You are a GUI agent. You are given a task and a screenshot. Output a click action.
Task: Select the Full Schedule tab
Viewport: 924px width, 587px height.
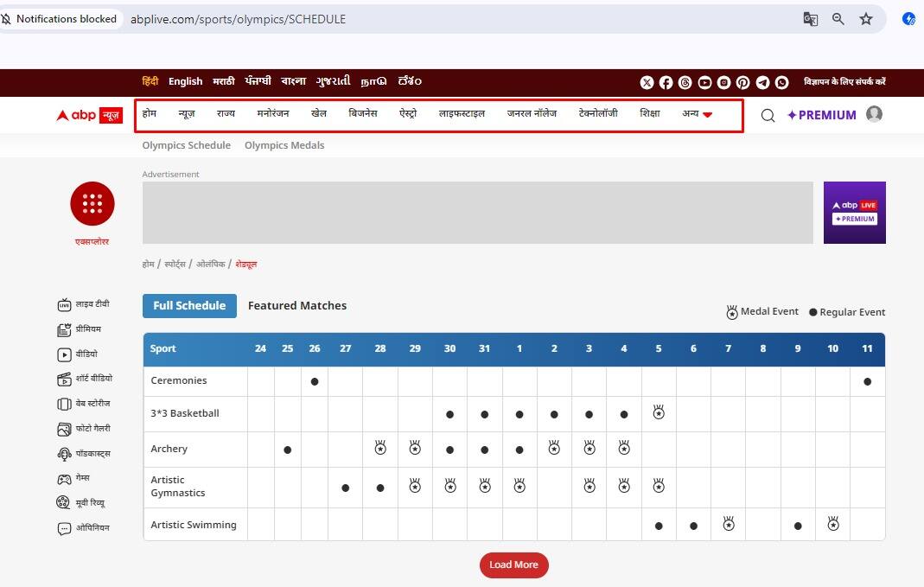[x=189, y=305]
